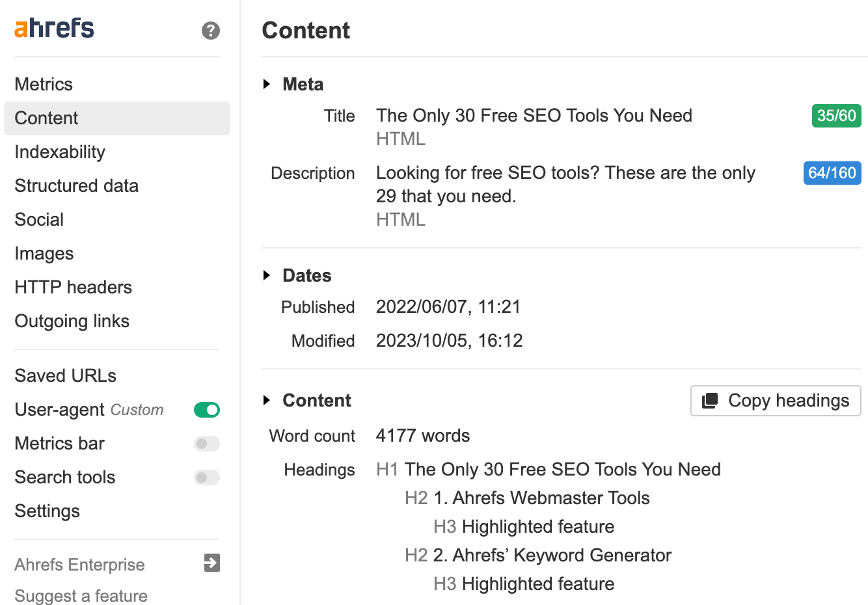Disable the User-agent Custom toggle
This screenshot has width=868, height=605.
coord(206,410)
